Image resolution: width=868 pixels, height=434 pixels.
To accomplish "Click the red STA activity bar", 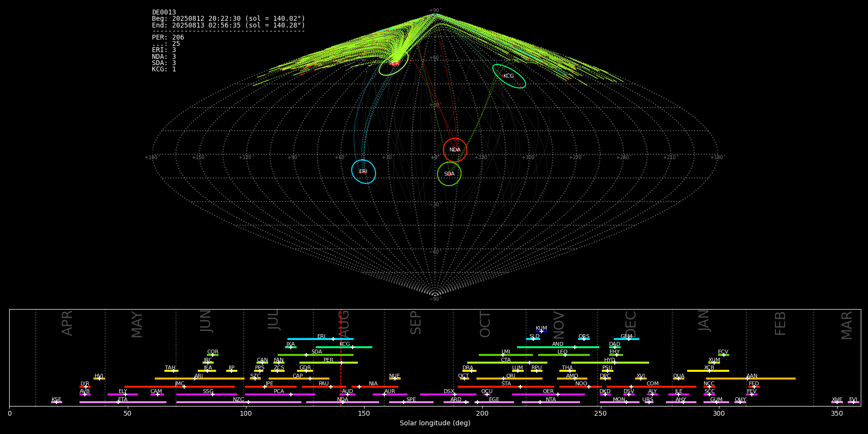I will point(506,386).
